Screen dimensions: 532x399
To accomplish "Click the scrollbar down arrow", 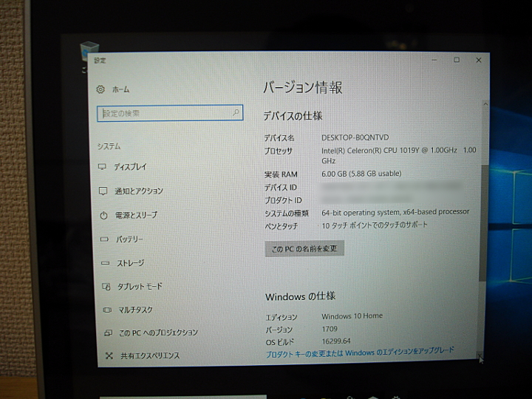I will (480, 355).
